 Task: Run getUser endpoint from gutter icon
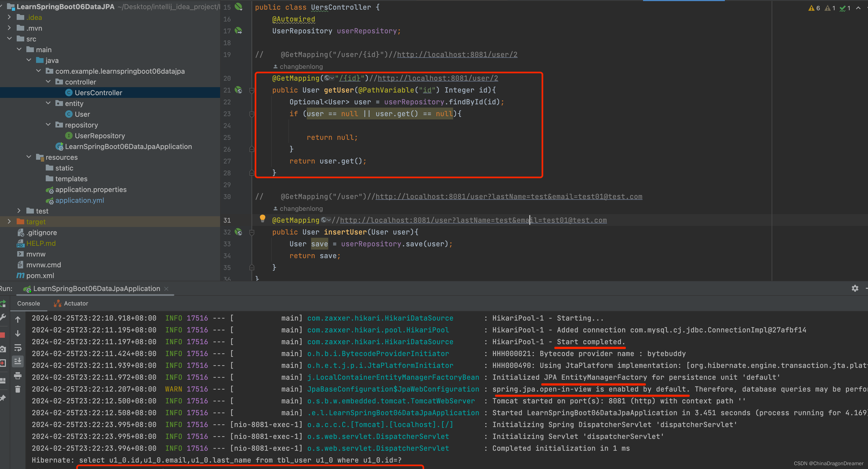coord(239,90)
